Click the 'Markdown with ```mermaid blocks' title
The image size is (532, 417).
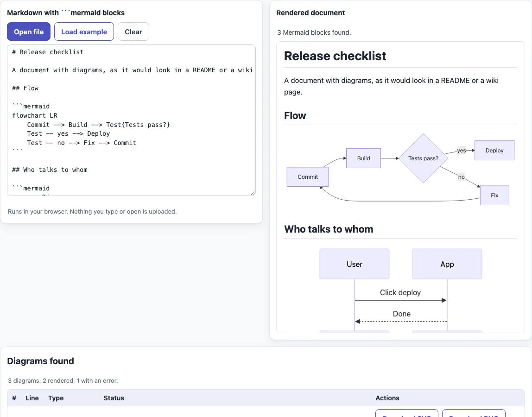pyautogui.click(x=66, y=13)
